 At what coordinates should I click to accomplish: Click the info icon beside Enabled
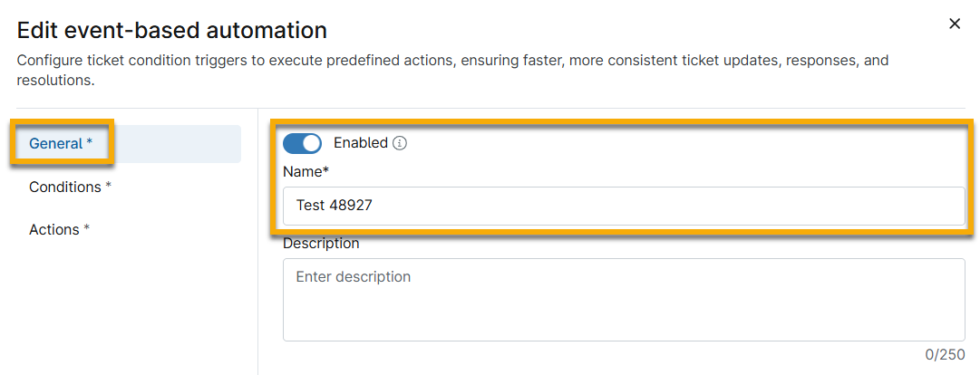pos(401,143)
